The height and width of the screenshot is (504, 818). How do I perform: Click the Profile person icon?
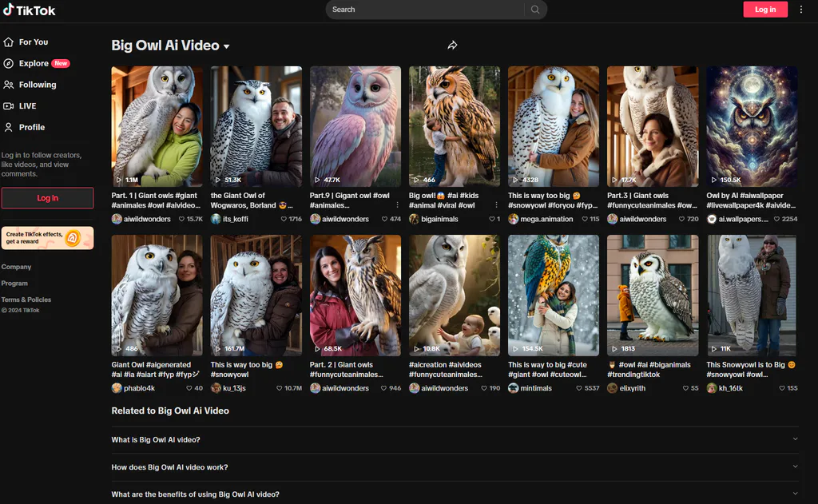tap(8, 127)
